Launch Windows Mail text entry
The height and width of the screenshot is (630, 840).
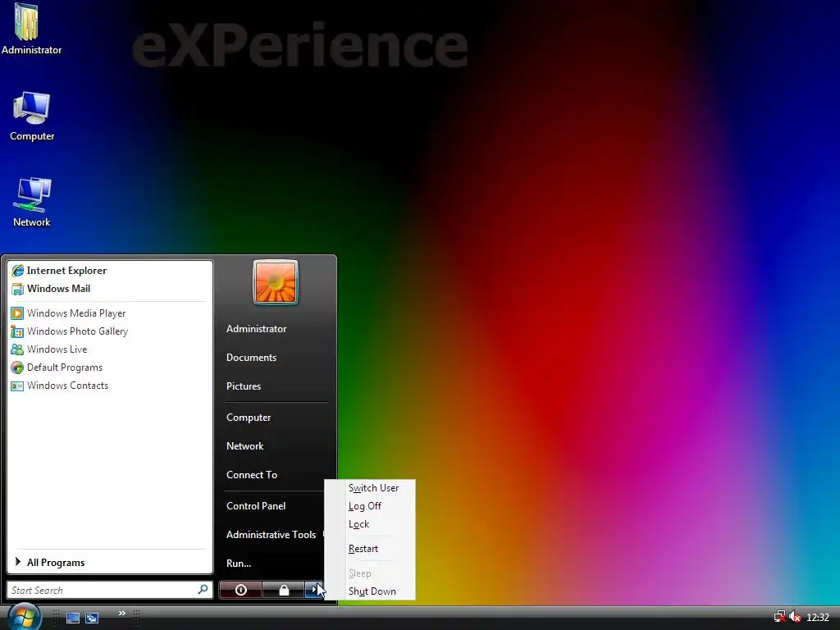pyautogui.click(x=58, y=289)
